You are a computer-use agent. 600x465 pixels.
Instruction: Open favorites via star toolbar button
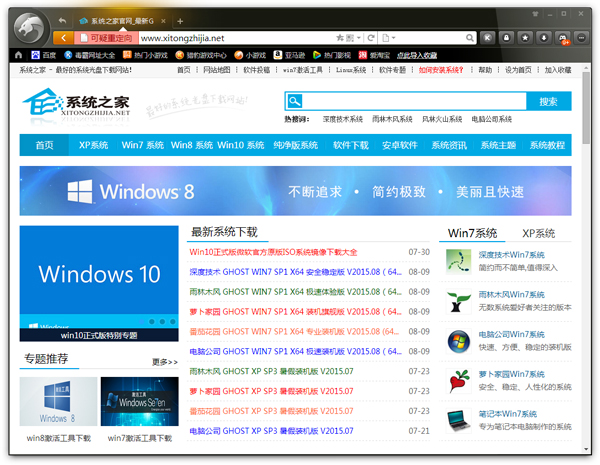click(x=525, y=38)
